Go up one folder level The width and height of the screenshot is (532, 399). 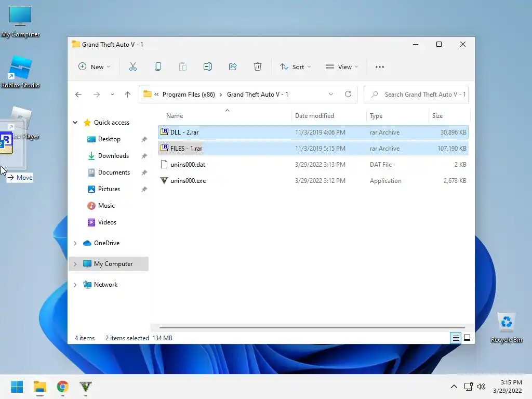click(x=128, y=95)
